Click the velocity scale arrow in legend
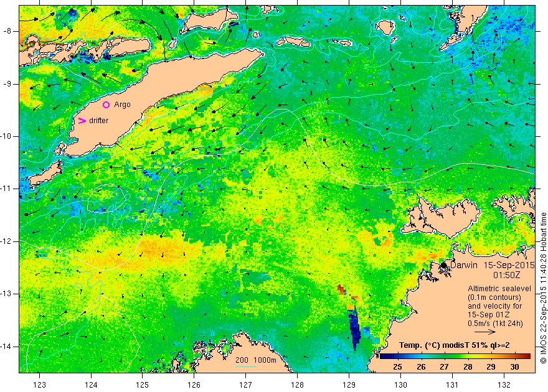The image size is (548, 392). coord(485,332)
